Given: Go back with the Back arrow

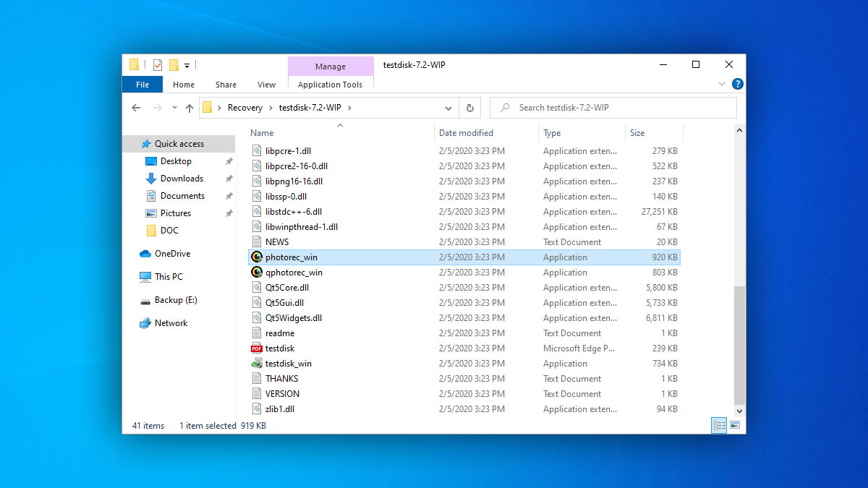Looking at the screenshot, I should click(136, 108).
